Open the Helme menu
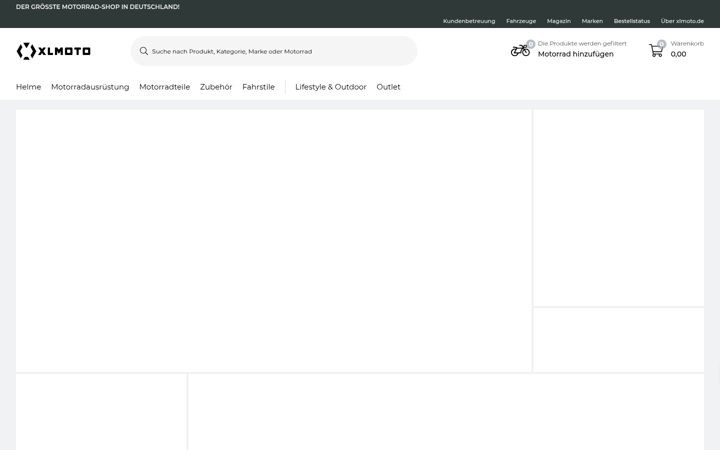The width and height of the screenshot is (720, 450). click(x=28, y=87)
